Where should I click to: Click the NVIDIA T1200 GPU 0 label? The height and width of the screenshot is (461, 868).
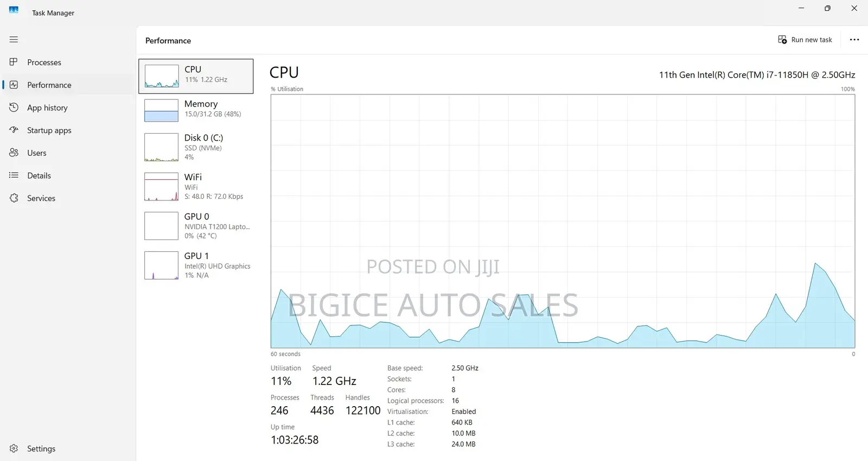click(x=217, y=226)
